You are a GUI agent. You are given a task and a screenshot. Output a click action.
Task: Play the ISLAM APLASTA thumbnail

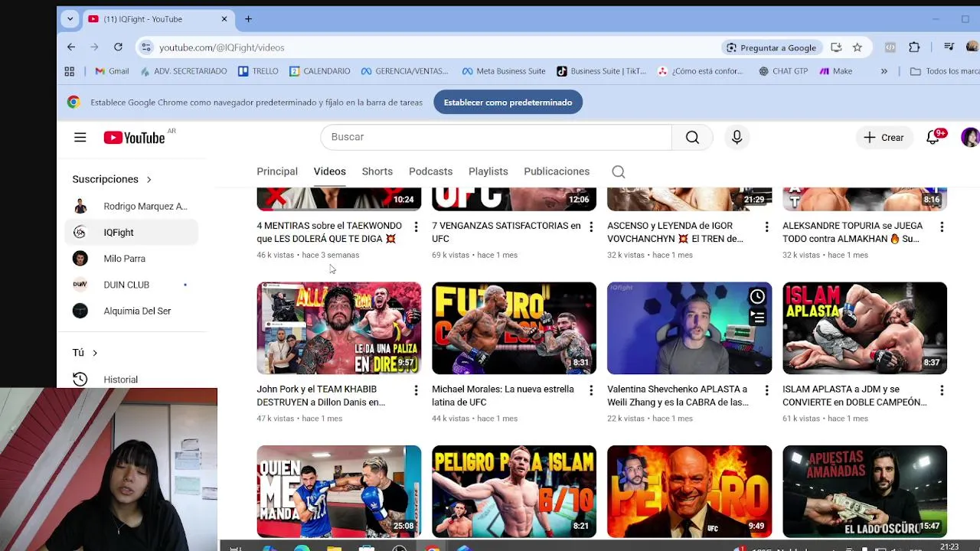(x=864, y=328)
